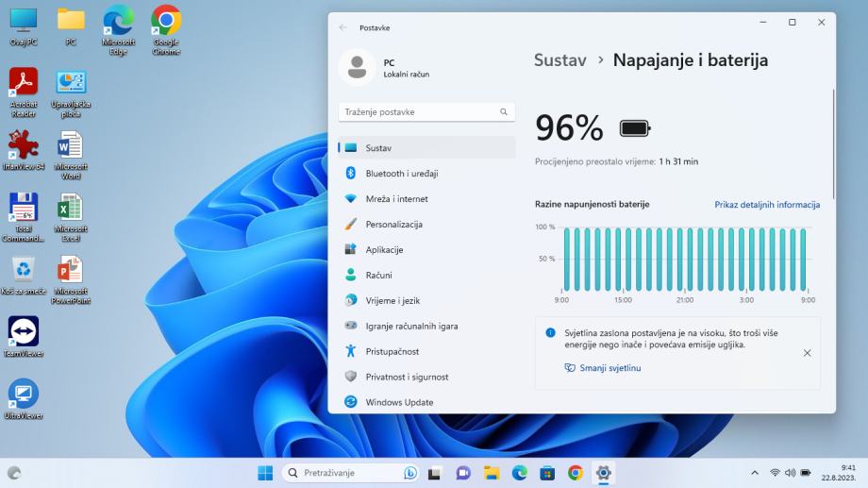Click the large battery icon
The width and height of the screenshot is (868, 488).
click(634, 128)
